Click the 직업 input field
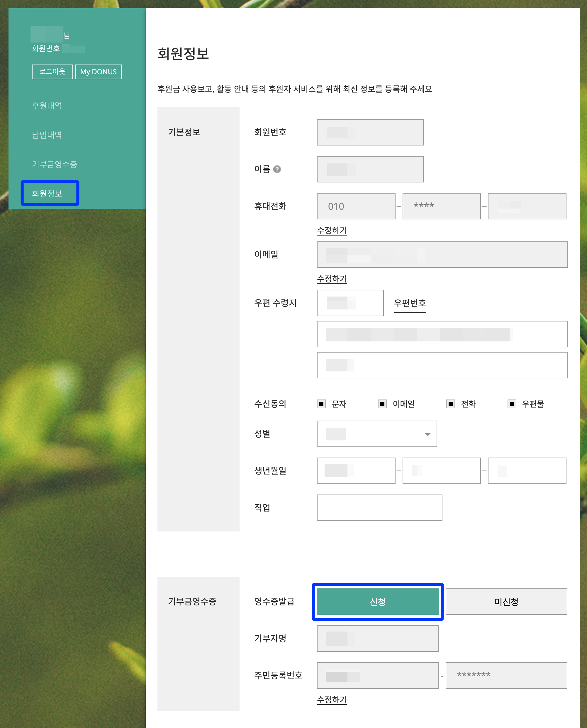 coord(379,508)
